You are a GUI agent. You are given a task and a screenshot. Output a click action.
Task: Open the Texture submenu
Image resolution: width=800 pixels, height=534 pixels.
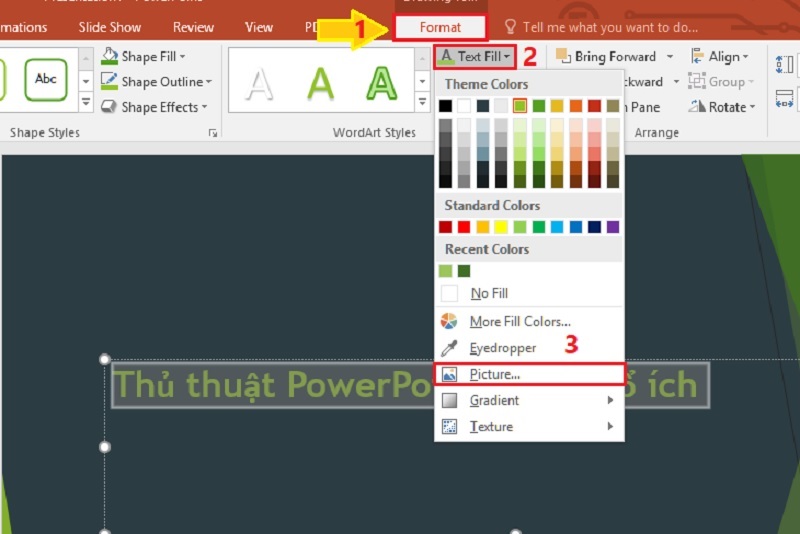pyautogui.click(x=529, y=426)
